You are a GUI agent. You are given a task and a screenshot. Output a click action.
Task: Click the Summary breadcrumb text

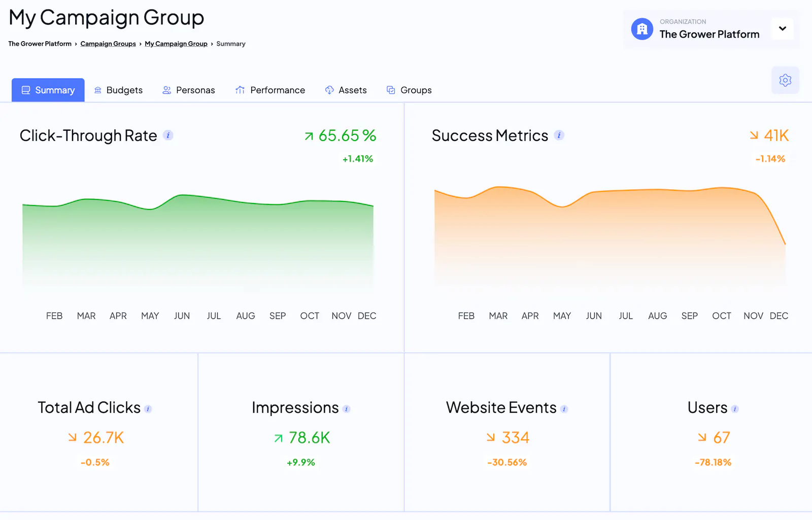[x=231, y=44]
